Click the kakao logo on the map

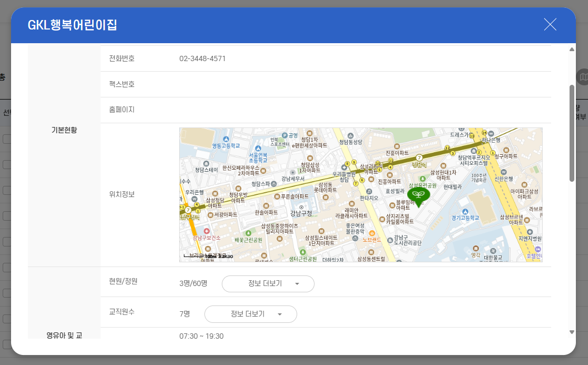point(226,257)
